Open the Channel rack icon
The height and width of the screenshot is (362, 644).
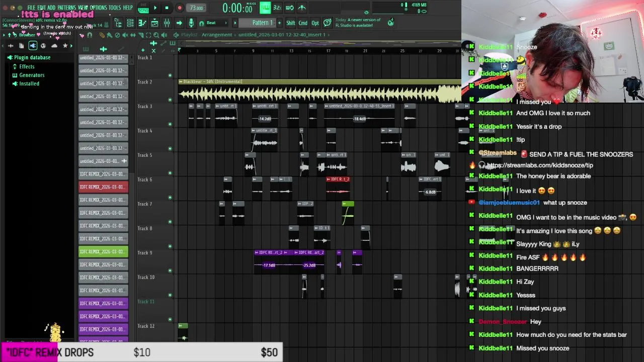pos(130,23)
